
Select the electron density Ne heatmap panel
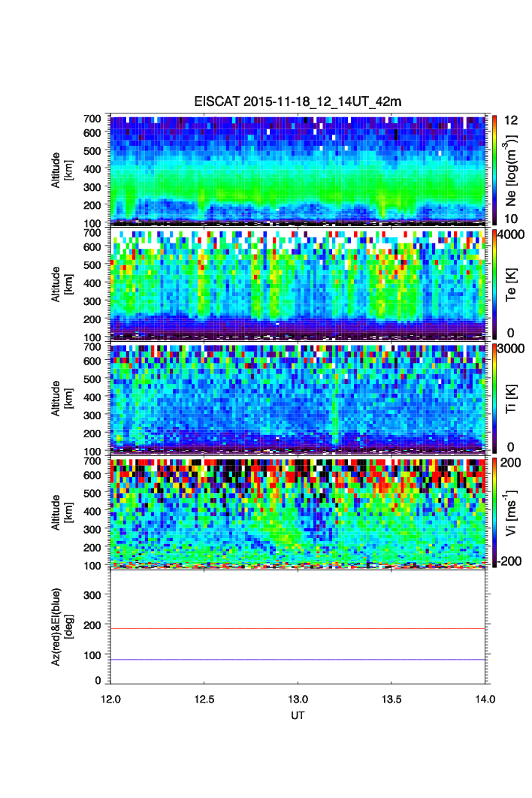point(298,170)
